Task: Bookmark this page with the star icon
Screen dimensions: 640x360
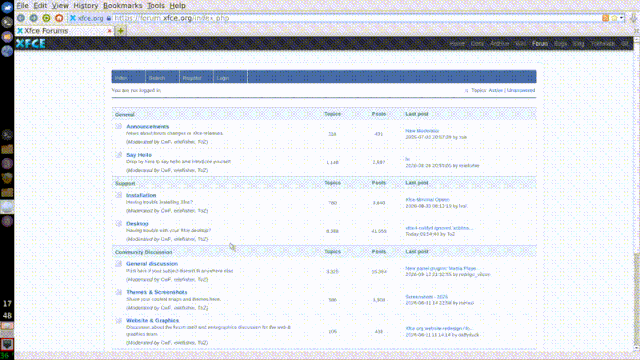Action: [x=614, y=18]
